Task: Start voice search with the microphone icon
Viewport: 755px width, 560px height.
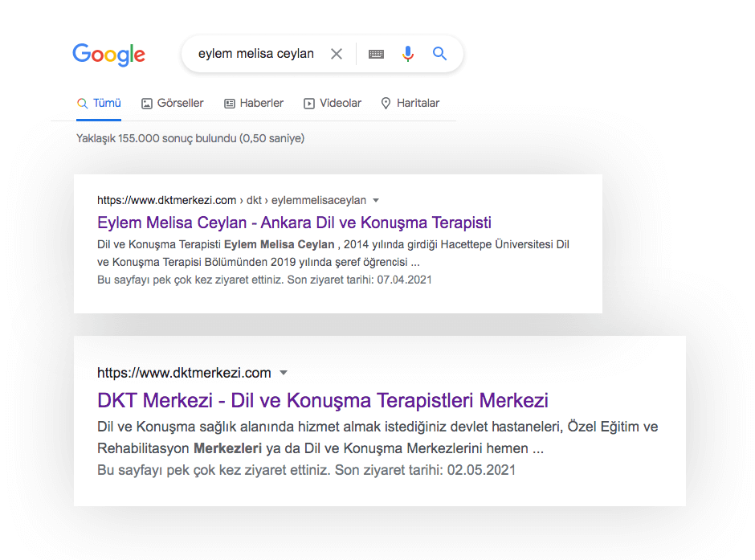Action: point(408,54)
